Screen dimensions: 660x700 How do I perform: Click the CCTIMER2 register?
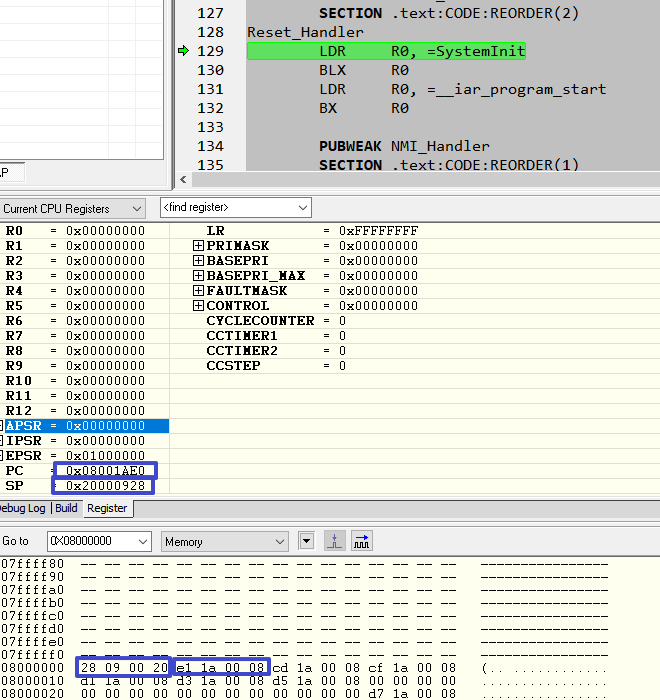tap(242, 351)
